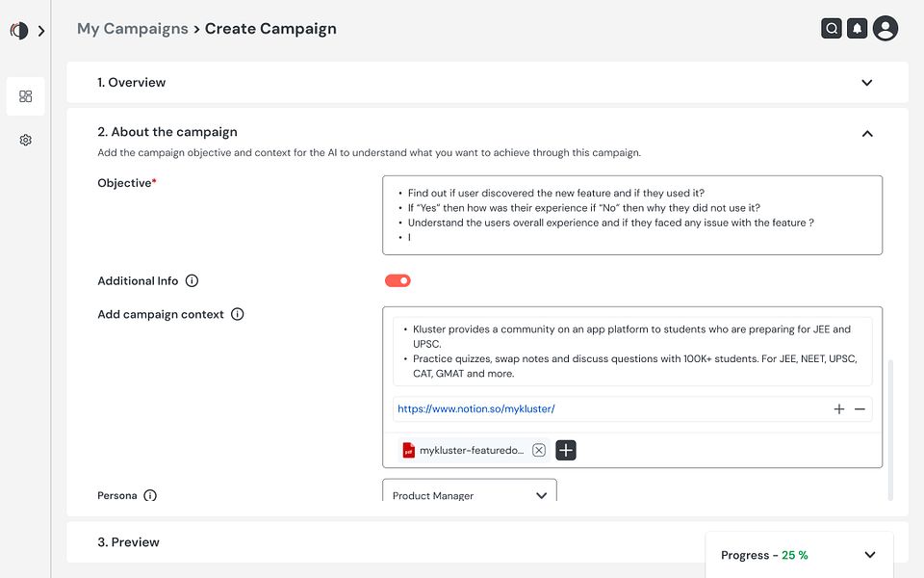This screenshot has width=924, height=578.
Task: Open the dashboard grid icon in sidebar
Action: (26, 96)
